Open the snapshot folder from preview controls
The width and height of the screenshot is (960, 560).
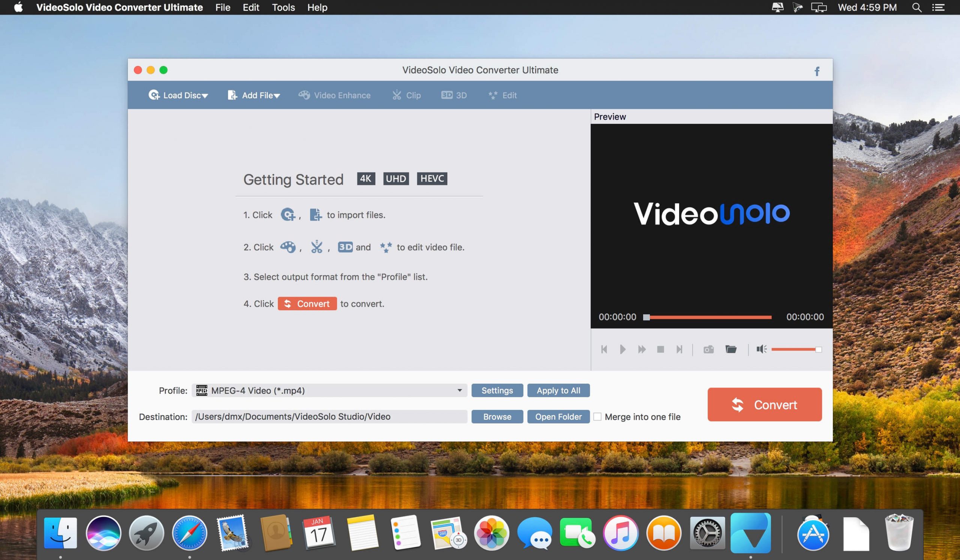(730, 349)
